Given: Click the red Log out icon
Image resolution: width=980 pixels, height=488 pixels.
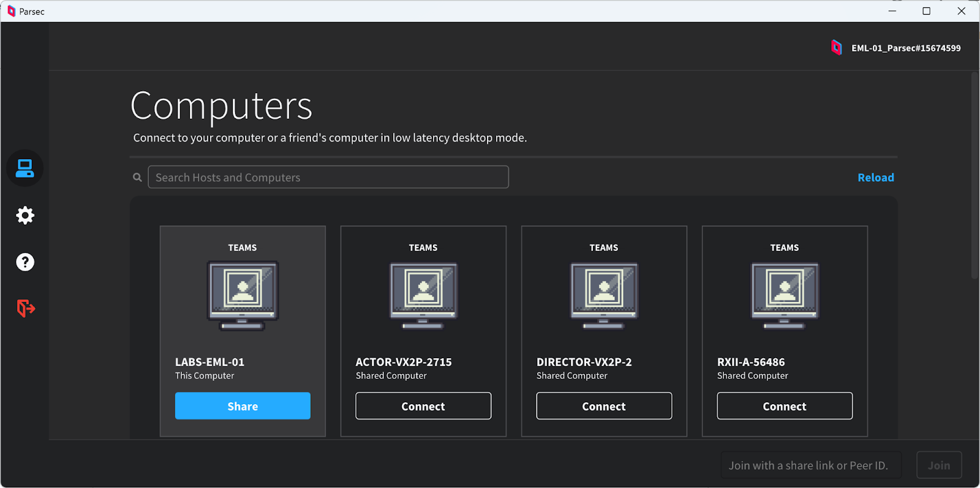Looking at the screenshot, I should pos(26,308).
